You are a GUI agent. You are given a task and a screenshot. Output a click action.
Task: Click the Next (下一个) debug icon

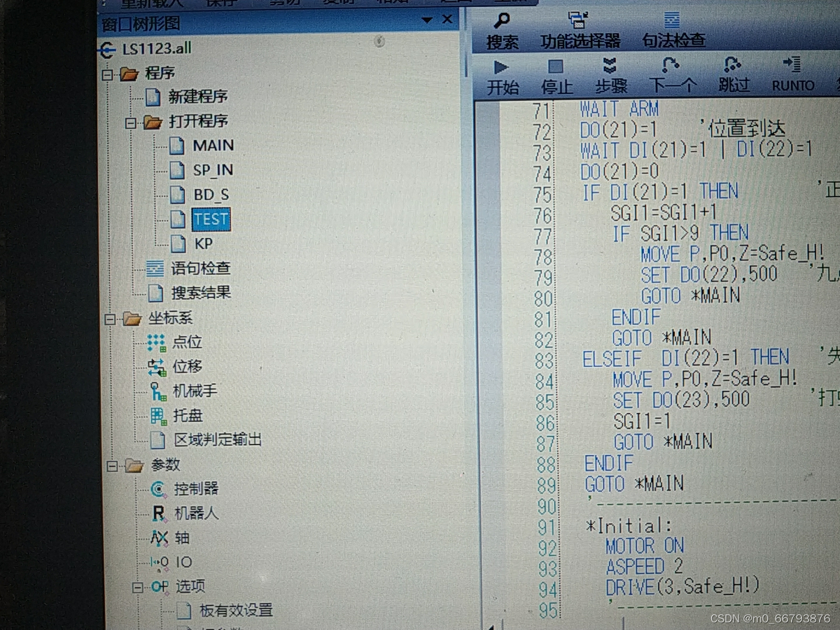(670, 64)
